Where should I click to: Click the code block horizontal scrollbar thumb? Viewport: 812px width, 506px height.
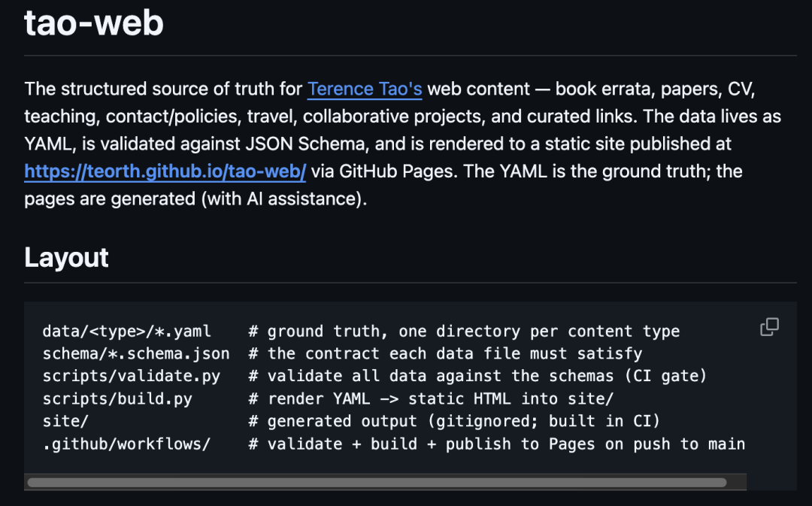click(377, 483)
